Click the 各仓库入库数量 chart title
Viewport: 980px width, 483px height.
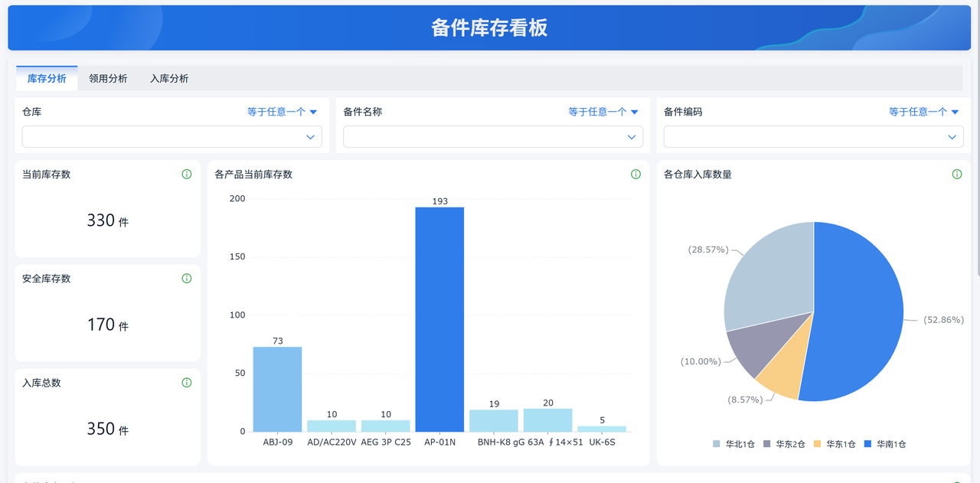[x=697, y=175]
